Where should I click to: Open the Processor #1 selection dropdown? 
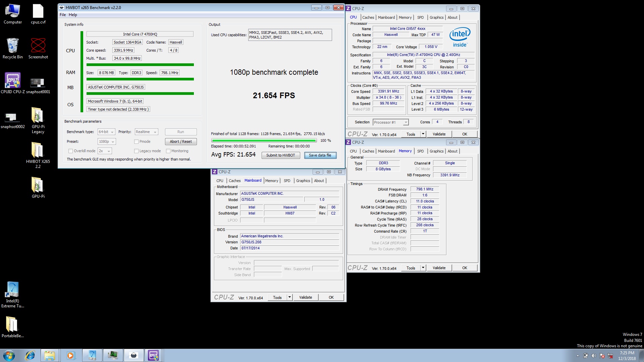[391, 122]
